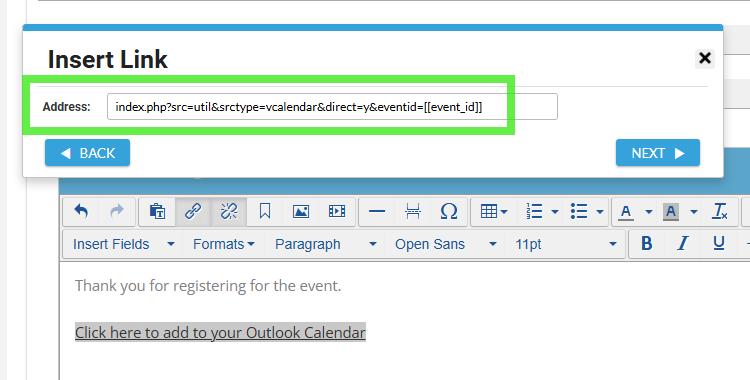Open the Formats menu
Image resolution: width=750 pixels, height=380 pixels.
tap(223, 244)
